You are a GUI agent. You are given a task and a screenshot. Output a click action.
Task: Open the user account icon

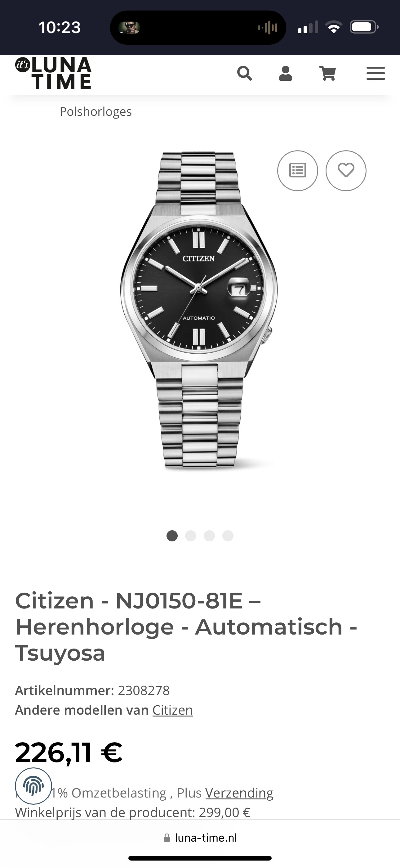click(286, 74)
